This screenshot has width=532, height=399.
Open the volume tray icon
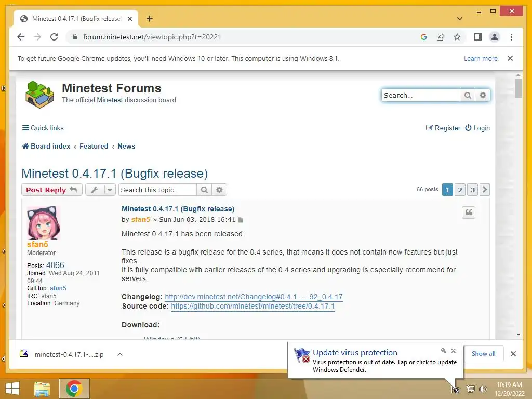(x=483, y=389)
